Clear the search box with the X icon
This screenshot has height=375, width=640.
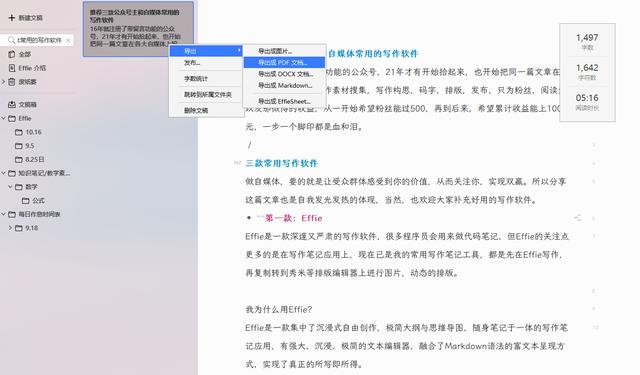(68, 40)
